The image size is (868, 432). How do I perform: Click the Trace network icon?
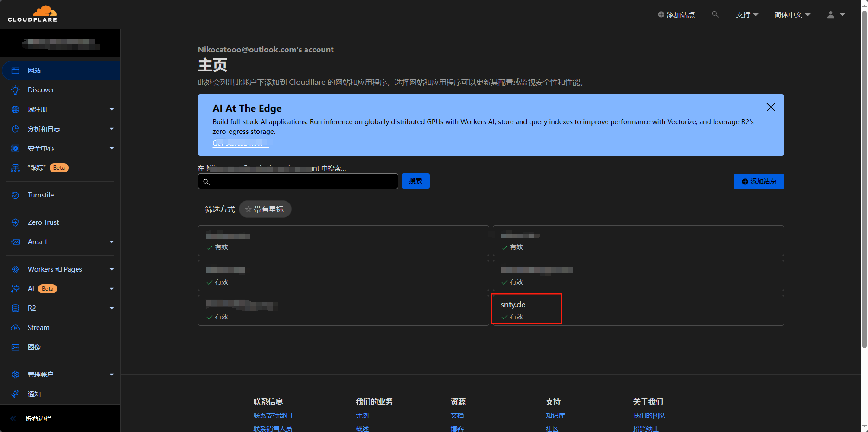coord(15,168)
